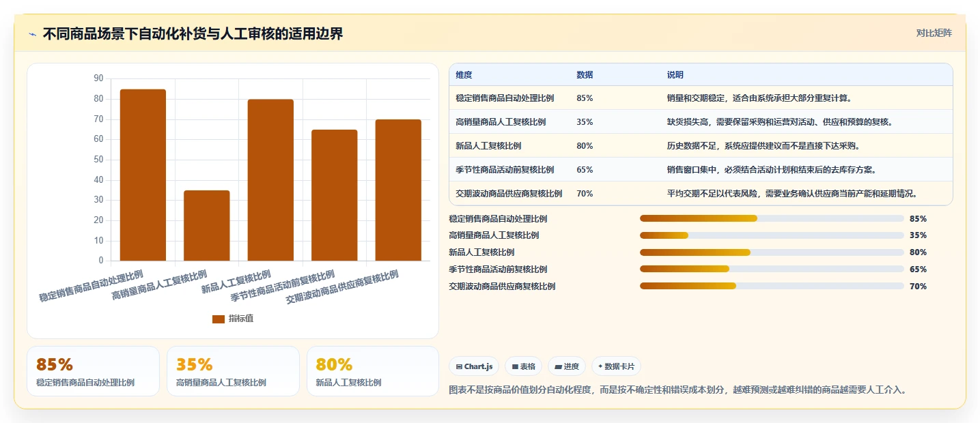Click progress list label 季节性商品活动前复核比例
The height and width of the screenshot is (423, 980).
coord(498,269)
